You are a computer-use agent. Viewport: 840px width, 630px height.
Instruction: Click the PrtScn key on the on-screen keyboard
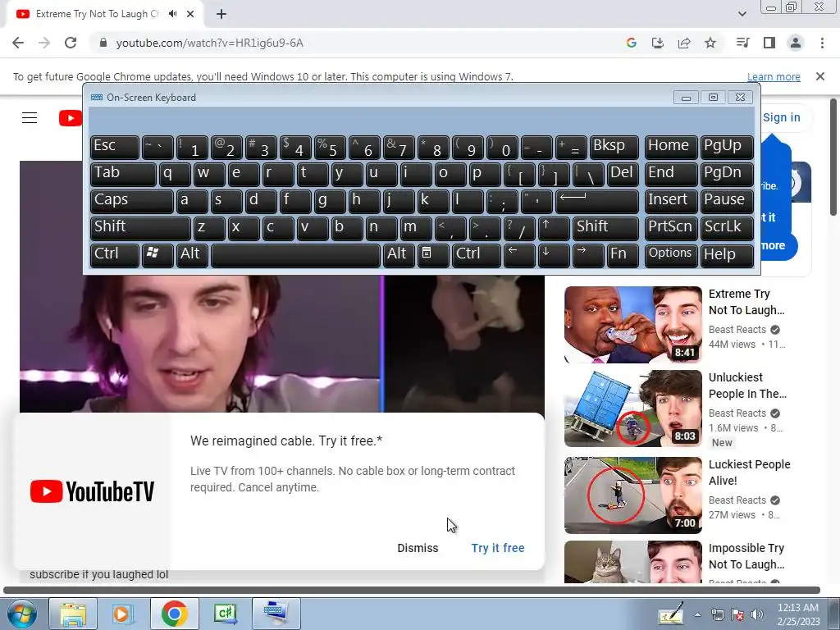(x=671, y=228)
